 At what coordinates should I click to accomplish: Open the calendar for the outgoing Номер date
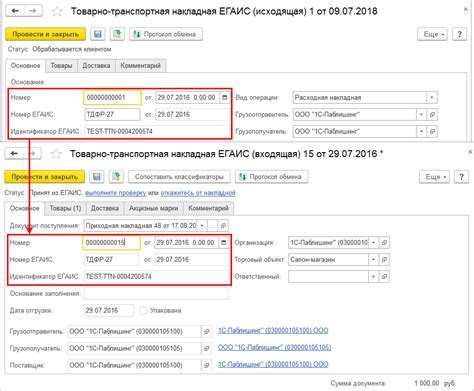pyautogui.click(x=225, y=97)
